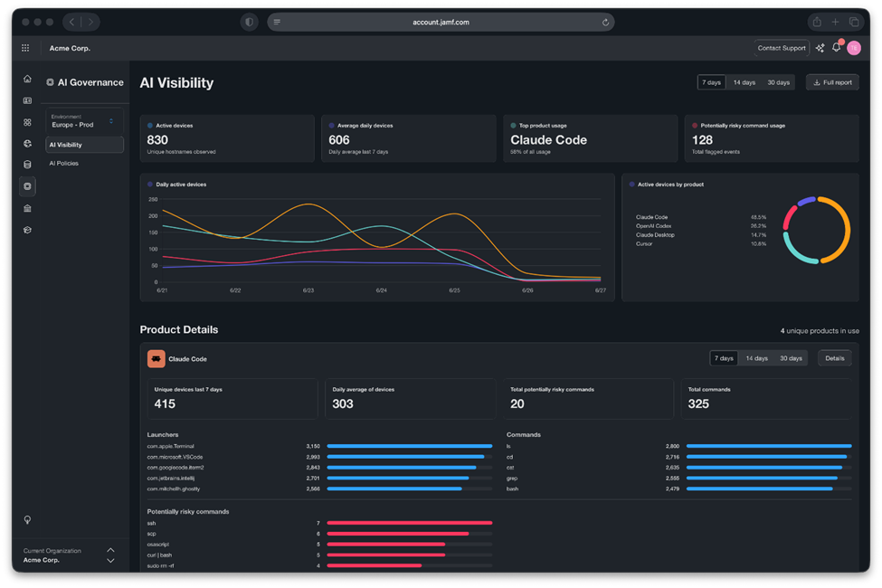Select top 14 days range tab
This screenshot has height=588, width=882.
pyautogui.click(x=744, y=82)
